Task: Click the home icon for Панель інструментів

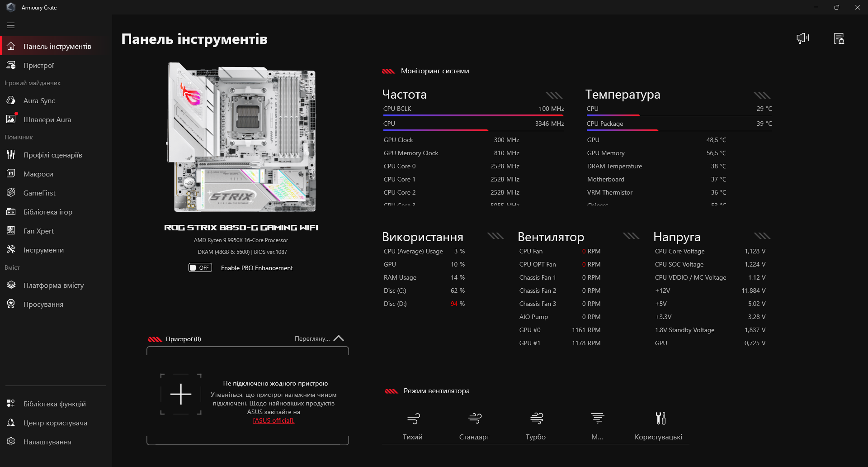Action: click(x=11, y=46)
